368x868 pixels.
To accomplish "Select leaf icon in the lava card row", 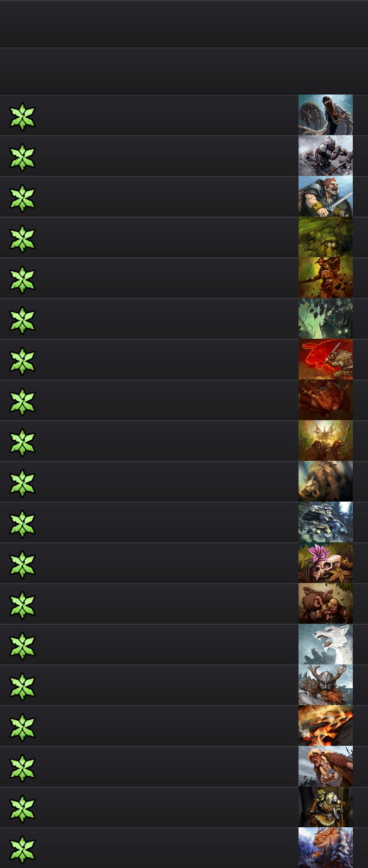I will coord(22,727).
